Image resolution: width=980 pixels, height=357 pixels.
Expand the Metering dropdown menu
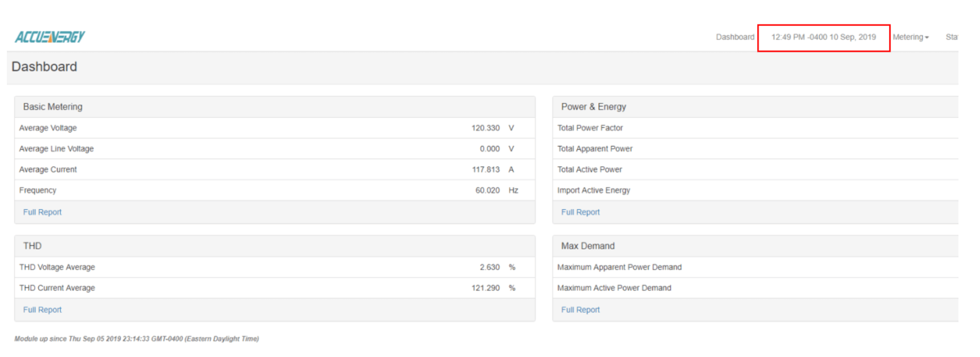coord(910,37)
